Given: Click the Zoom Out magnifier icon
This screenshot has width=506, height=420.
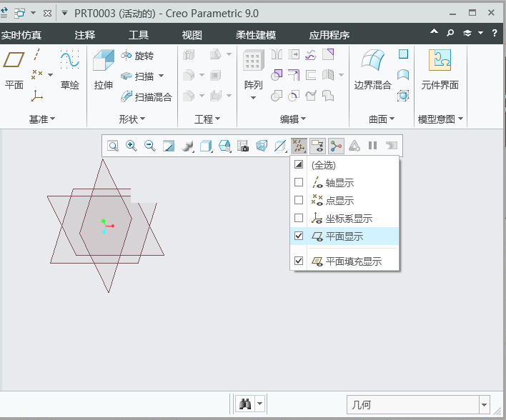Looking at the screenshot, I should click(150, 146).
